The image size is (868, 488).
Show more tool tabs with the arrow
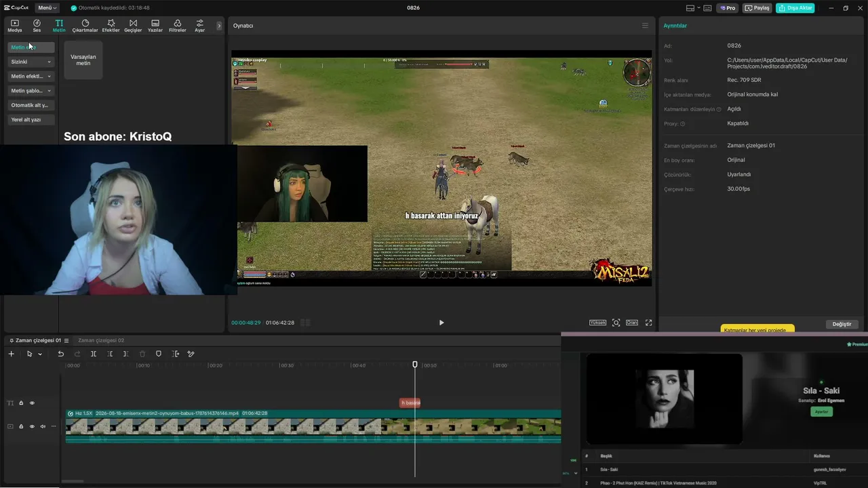(x=219, y=26)
